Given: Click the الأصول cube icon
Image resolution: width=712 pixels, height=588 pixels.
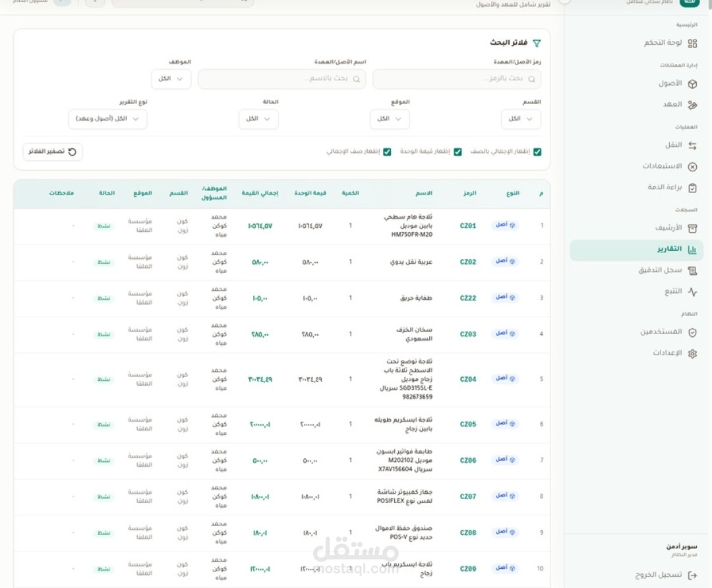Looking at the screenshot, I should pos(692,84).
